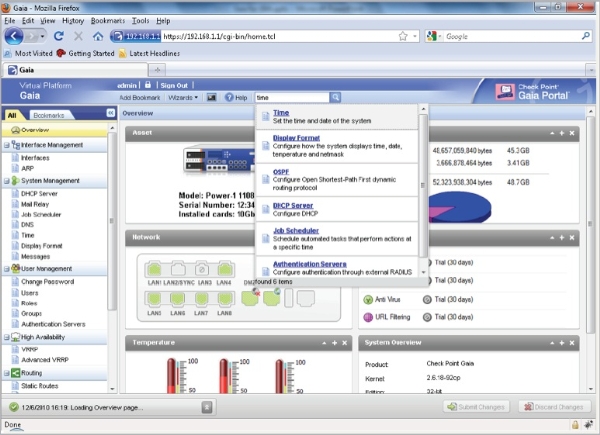Screen dimensions: 600x435
Task: Click the Anti Virus blade icon
Action: 368,300
